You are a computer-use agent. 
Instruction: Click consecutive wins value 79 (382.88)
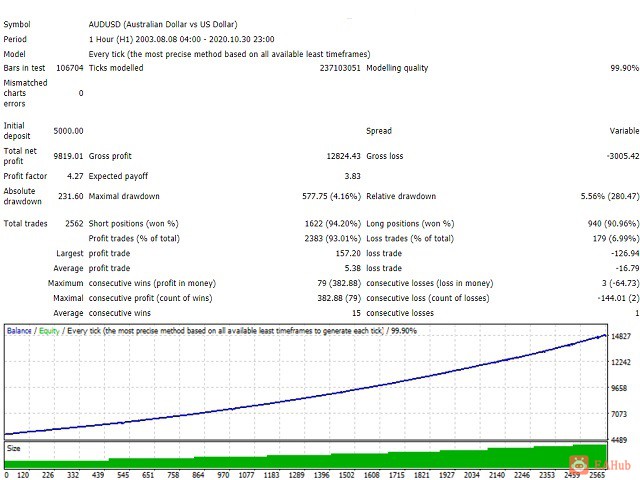[339, 283]
